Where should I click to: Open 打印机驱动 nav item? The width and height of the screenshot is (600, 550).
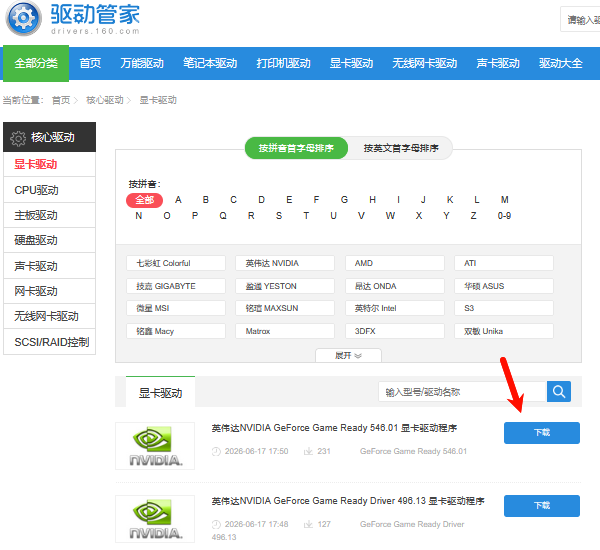(x=283, y=63)
